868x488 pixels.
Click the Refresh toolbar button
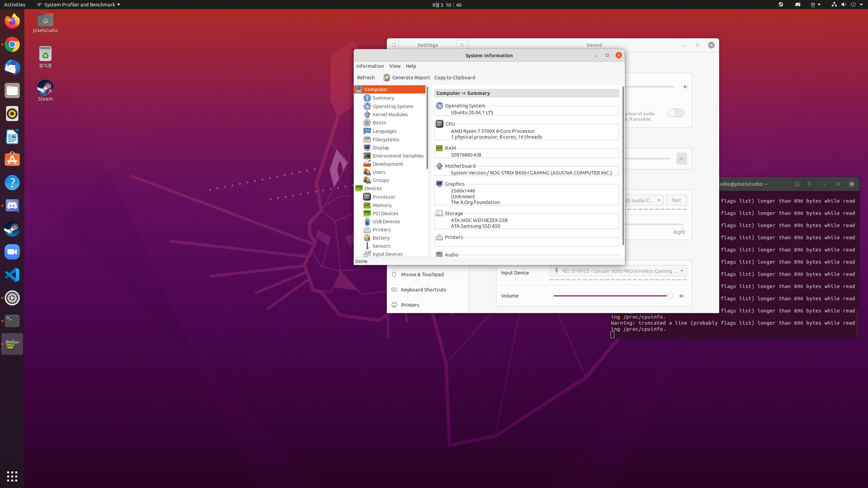click(366, 78)
